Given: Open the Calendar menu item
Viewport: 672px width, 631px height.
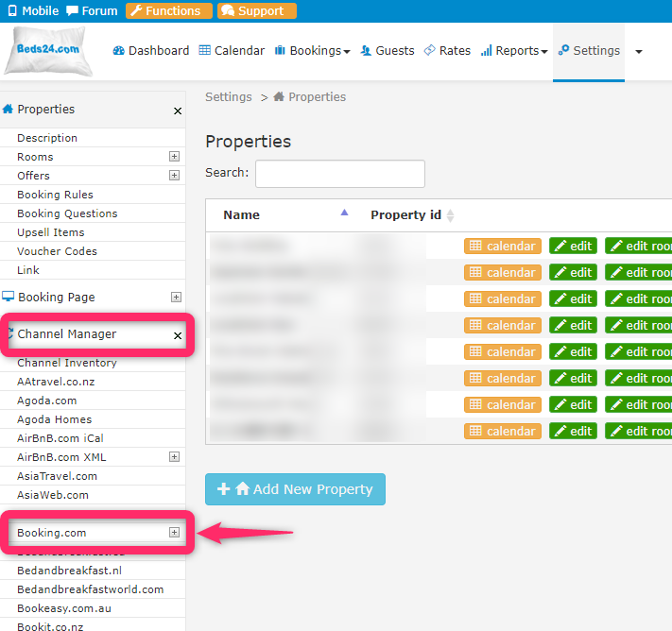Looking at the screenshot, I should coord(232,51).
